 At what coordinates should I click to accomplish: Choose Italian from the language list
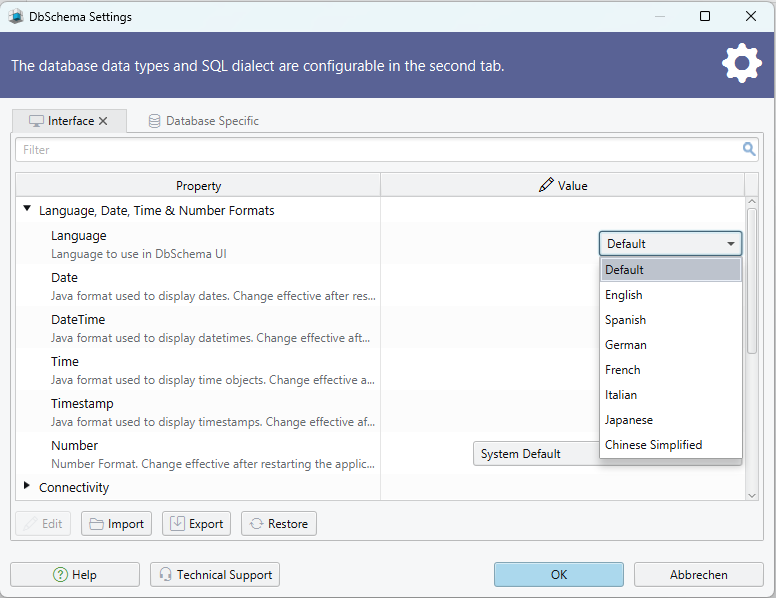(671, 395)
